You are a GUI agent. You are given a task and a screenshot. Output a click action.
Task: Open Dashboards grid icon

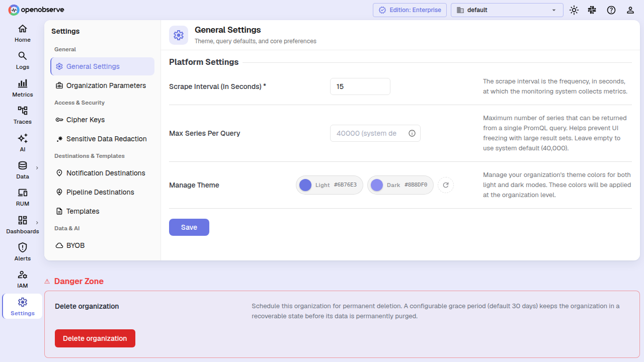[23, 220]
